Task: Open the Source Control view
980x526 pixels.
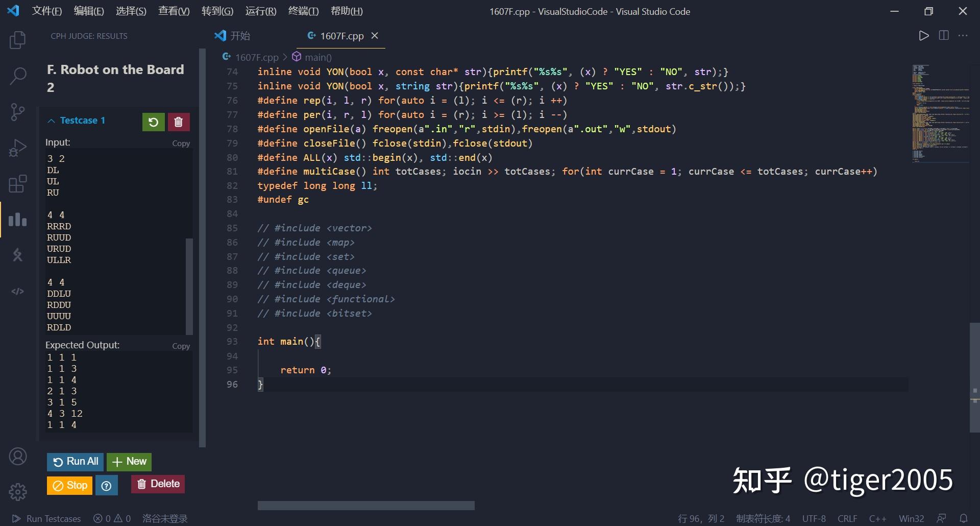Action: click(x=18, y=111)
